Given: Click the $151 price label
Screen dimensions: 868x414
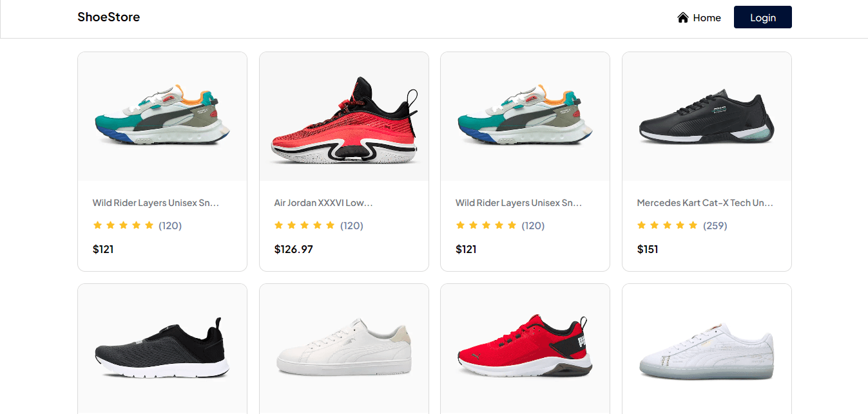Looking at the screenshot, I should [648, 249].
